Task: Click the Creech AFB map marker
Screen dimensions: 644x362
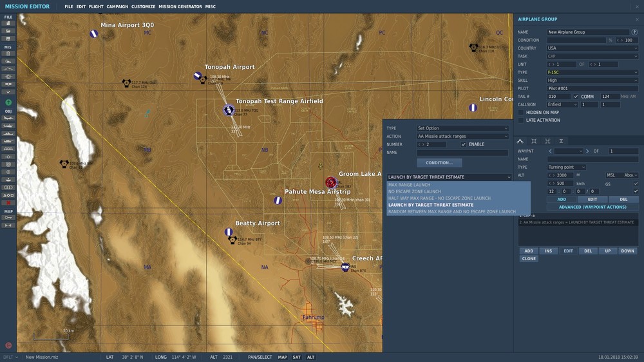Action: (x=345, y=267)
